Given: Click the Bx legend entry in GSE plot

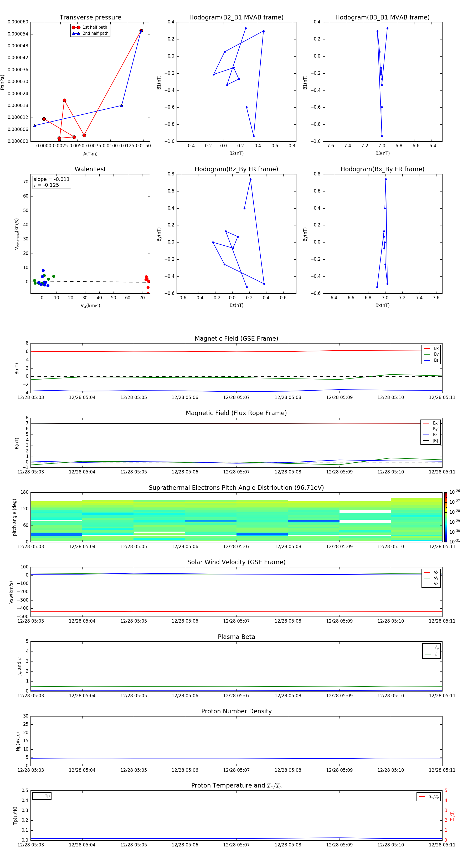Looking at the screenshot, I should pos(431,349).
